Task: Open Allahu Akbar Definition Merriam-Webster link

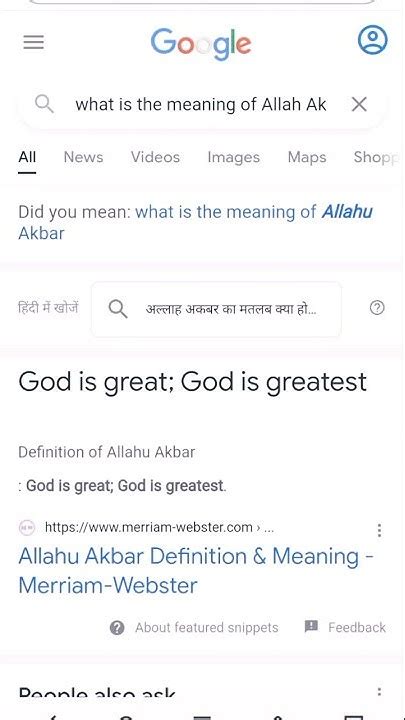Action: pyautogui.click(x=196, y=571)
